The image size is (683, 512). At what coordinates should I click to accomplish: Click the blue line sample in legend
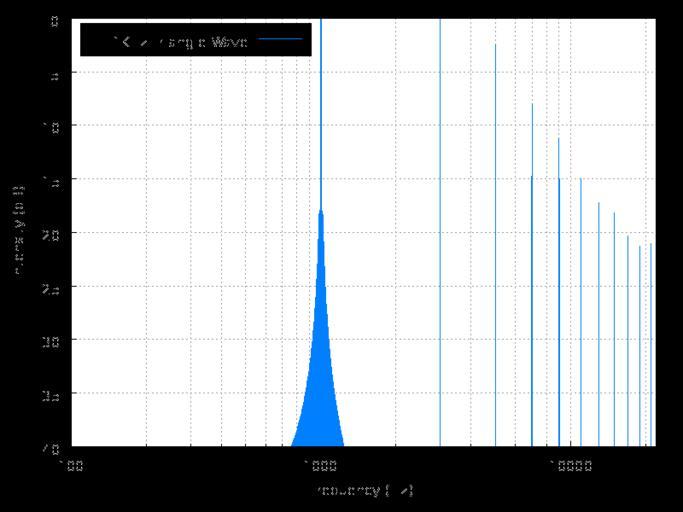tap(280, 40)
